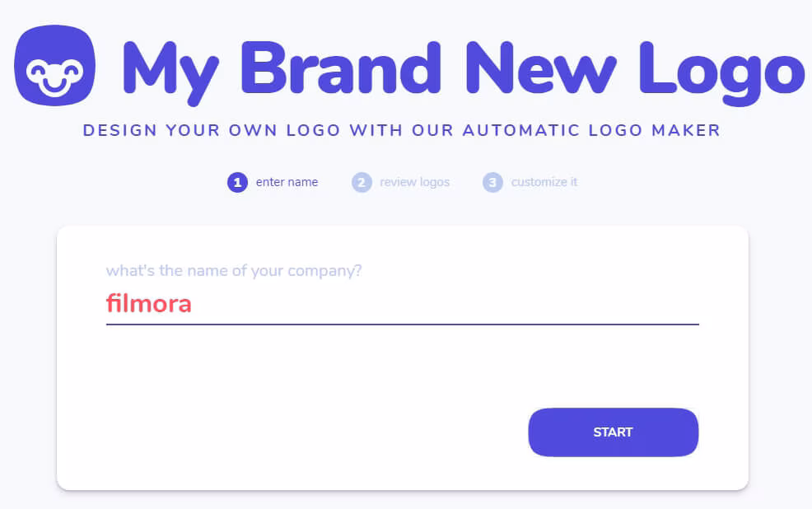Place cursor on the "filmora" text
Screen dimensions: 812x509
coord(149,304)
